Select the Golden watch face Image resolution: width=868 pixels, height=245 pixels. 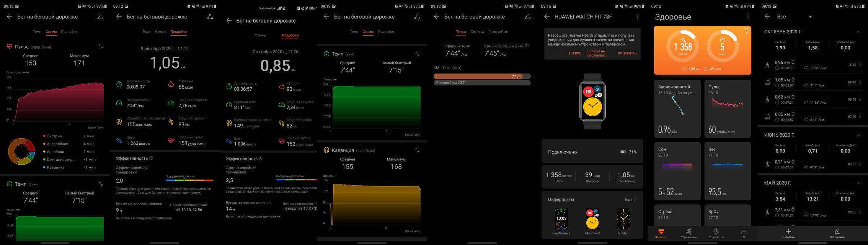pyautogui.click(x=623, y=221)
